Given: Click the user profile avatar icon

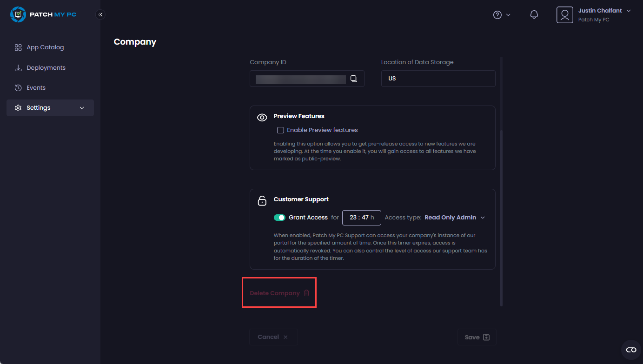Looking at the screenshot, I should point(564,15).
